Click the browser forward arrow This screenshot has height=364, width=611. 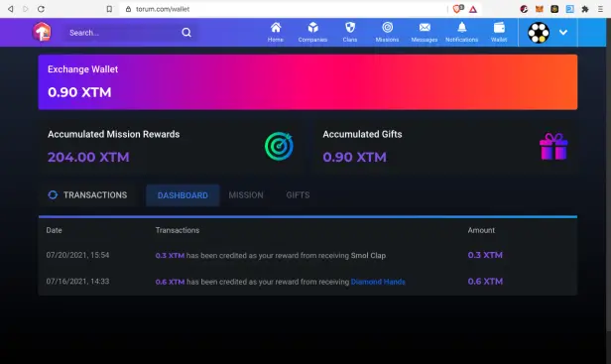[26, 9]
